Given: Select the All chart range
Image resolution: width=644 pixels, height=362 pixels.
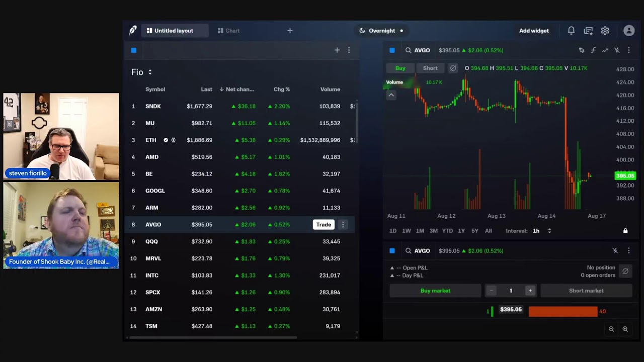Looking at the screenshot, I should [x=488, y=231].
